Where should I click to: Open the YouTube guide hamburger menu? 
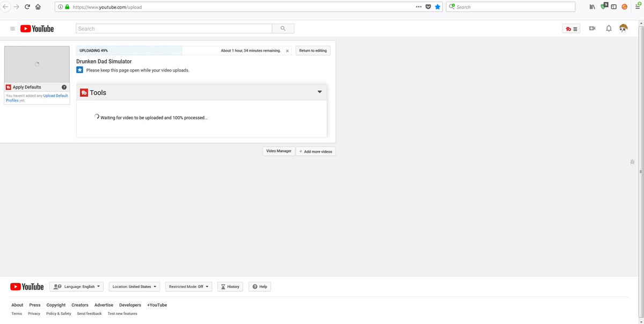[12, 28]
